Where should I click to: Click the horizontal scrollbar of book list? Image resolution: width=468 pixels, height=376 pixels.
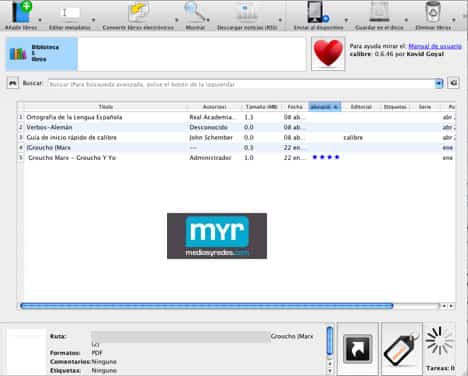207,306
